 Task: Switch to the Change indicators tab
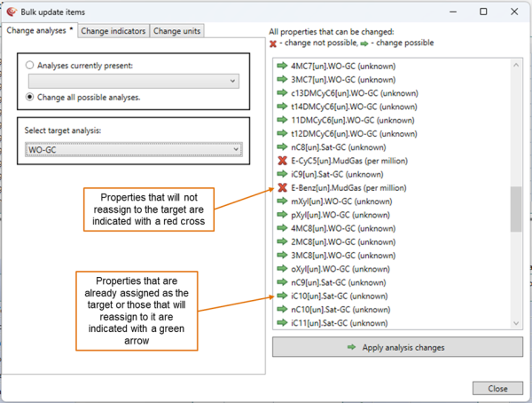(x=113, y=31)
